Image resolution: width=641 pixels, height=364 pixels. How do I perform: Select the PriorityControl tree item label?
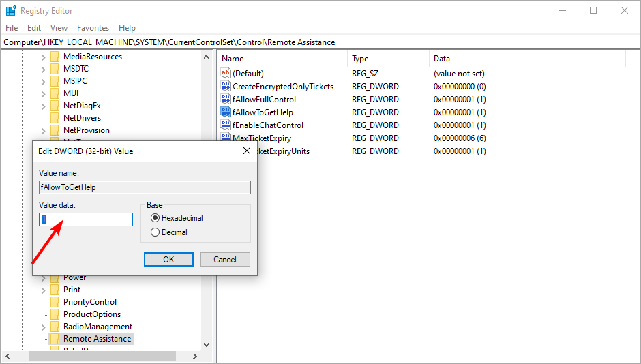(x=90, y=302)
